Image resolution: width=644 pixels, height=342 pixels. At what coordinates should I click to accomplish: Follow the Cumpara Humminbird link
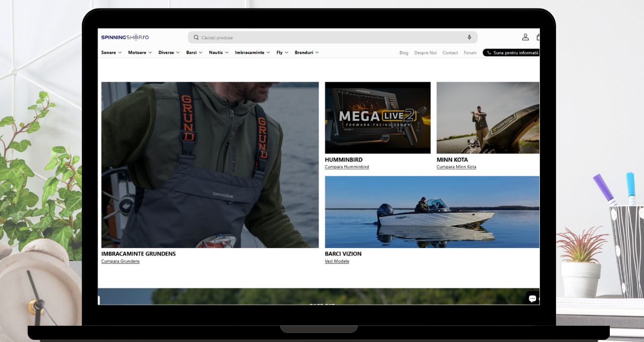(347, 167)
